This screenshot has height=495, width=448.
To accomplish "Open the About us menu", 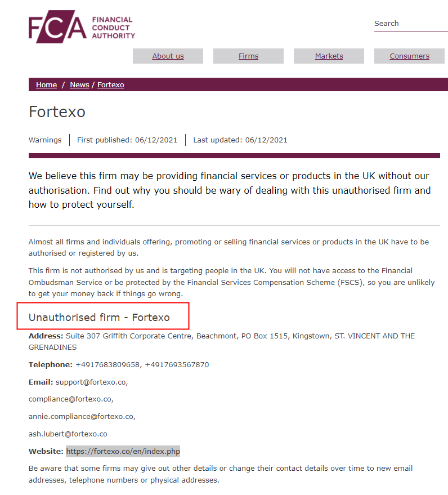I will [x=168, y=56].
